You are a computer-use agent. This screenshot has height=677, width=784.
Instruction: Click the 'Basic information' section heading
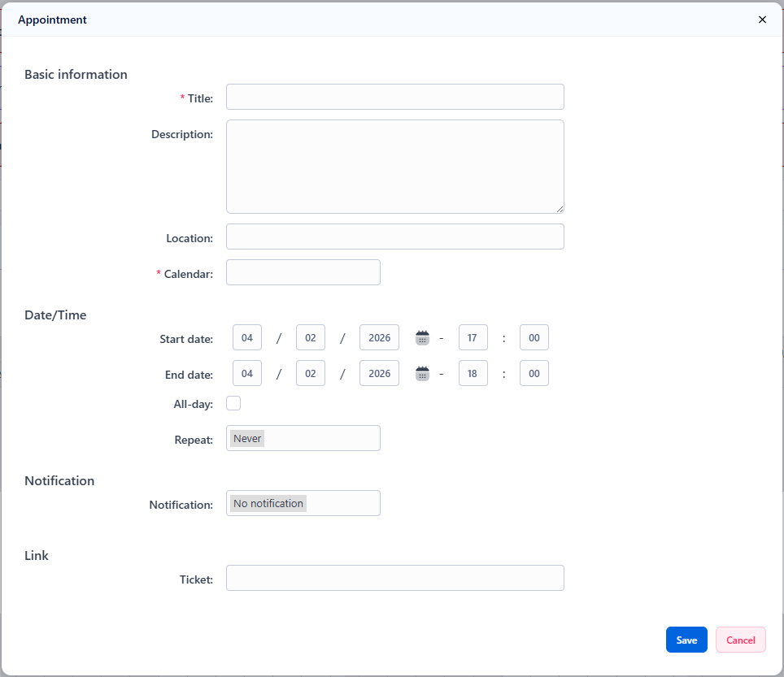coord(76,75)
